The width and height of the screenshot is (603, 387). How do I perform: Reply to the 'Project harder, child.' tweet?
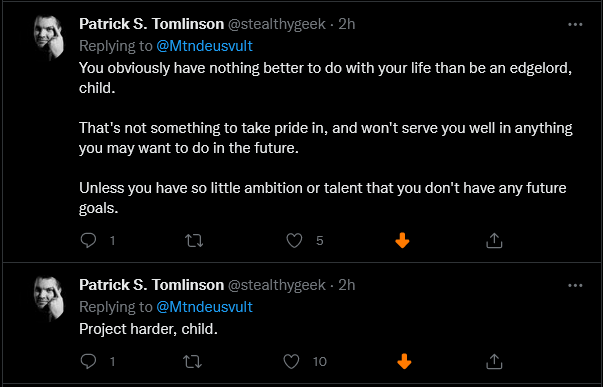click(x=88, y=361)
